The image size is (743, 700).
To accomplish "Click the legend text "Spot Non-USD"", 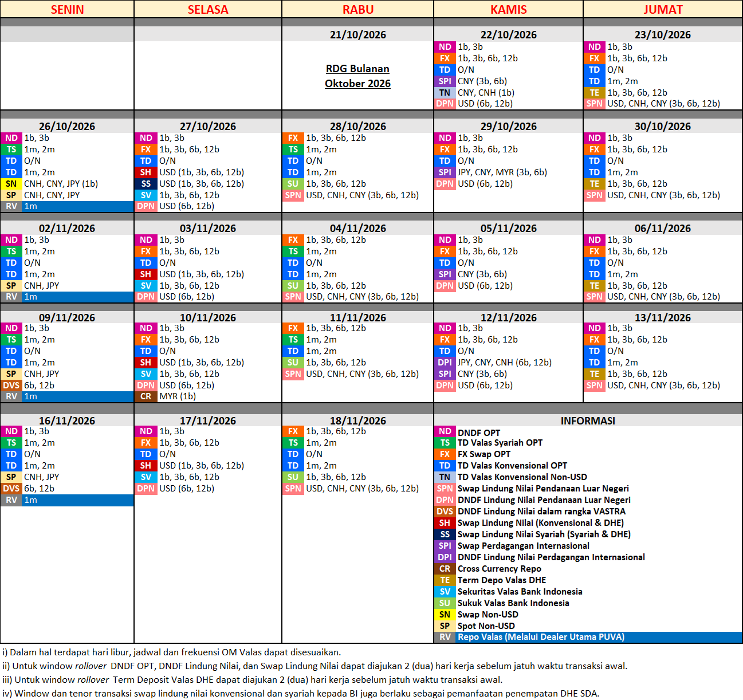I will point(486,626).
